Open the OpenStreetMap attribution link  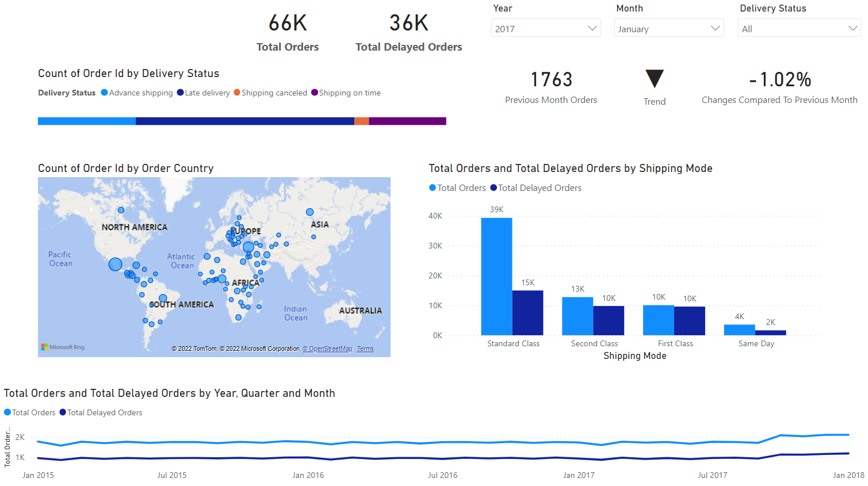tap(328, 349)
